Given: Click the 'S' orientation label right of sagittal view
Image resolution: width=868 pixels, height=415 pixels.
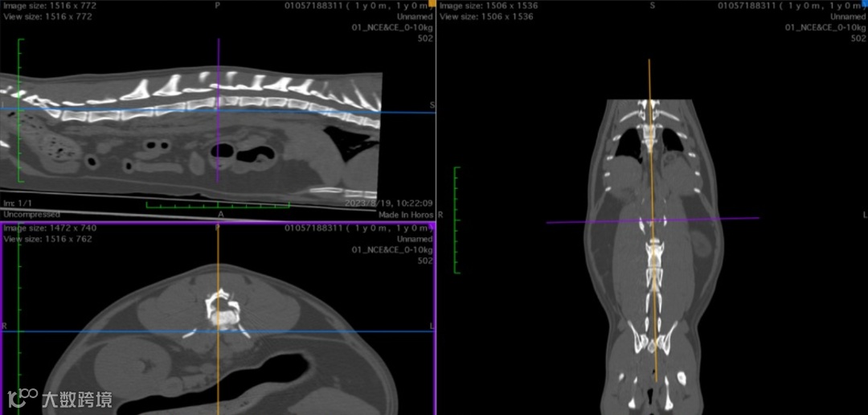Looking at the screenshot, I should point(432,105).
